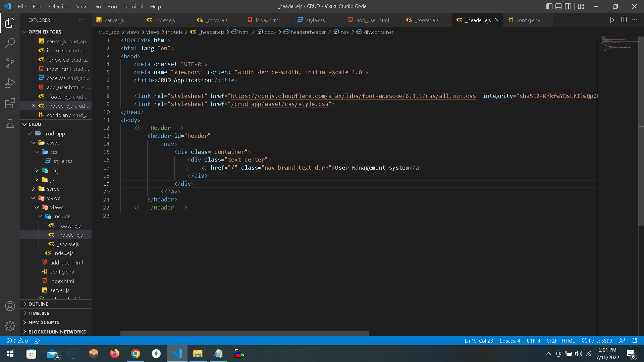The height and width of the screenshot is (362, 644).
Task: Customize layout icon in title bar
Action: point(581,6)
